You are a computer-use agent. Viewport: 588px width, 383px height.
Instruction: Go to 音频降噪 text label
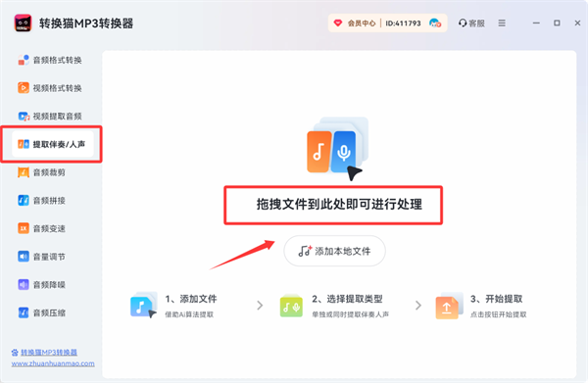(x=49, y=285)
